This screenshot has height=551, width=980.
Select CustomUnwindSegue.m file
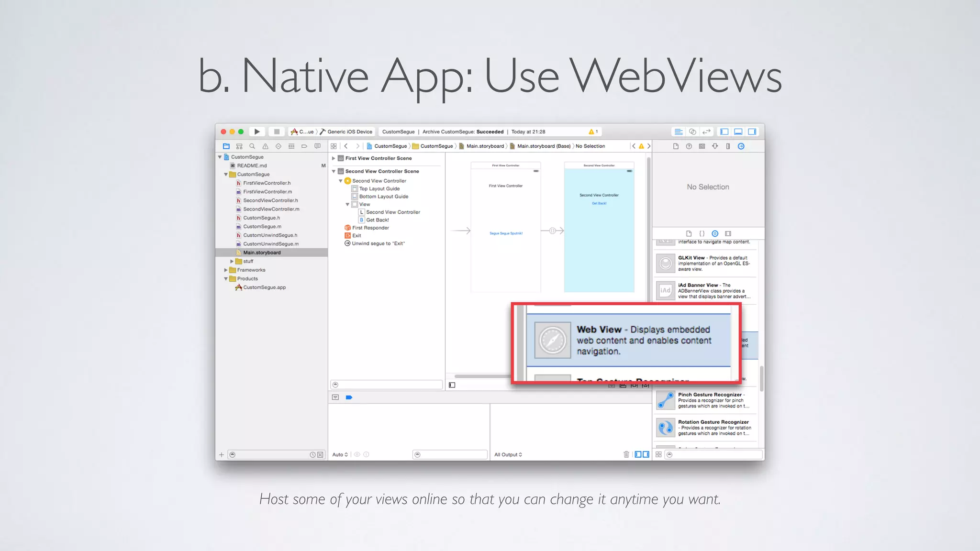click(271, 244)
